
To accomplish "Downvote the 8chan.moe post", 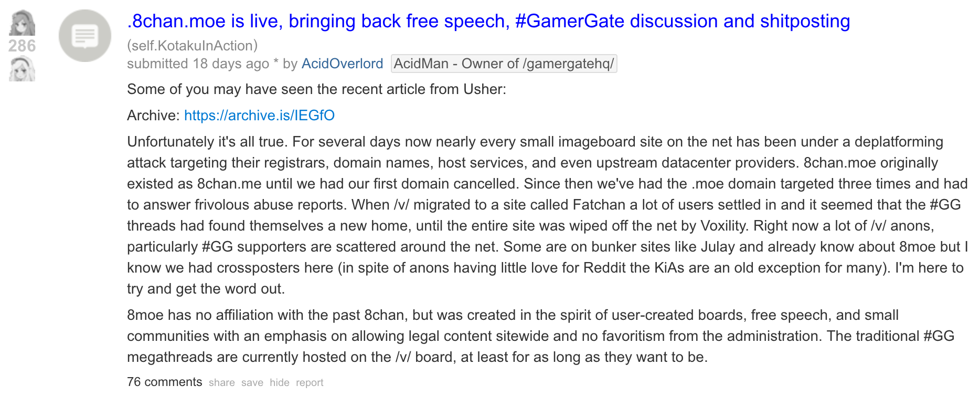I will [22, 69].
